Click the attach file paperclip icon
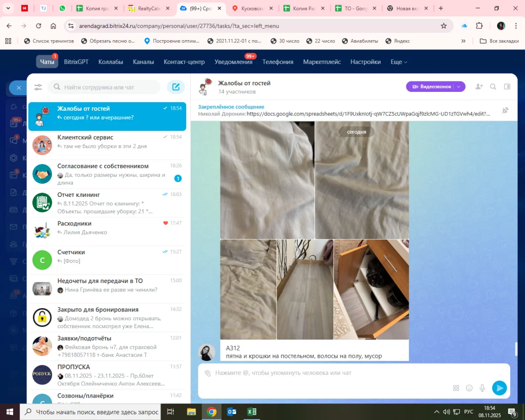Viewport: 525px width, 420px height. tap(208, 373)
